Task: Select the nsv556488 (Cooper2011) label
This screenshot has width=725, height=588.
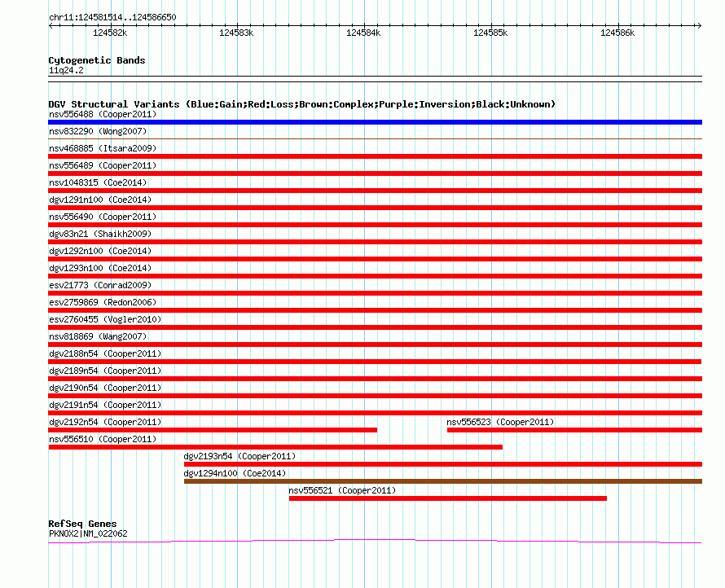Action: click(103, 114)
